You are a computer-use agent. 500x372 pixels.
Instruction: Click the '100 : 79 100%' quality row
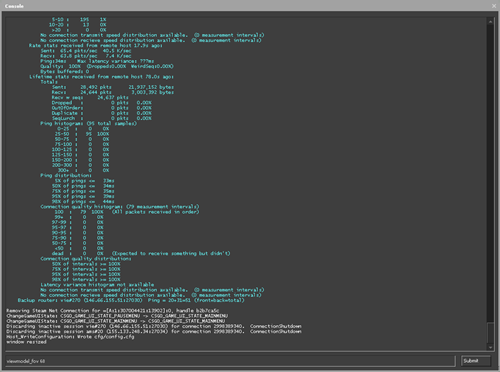127,212
